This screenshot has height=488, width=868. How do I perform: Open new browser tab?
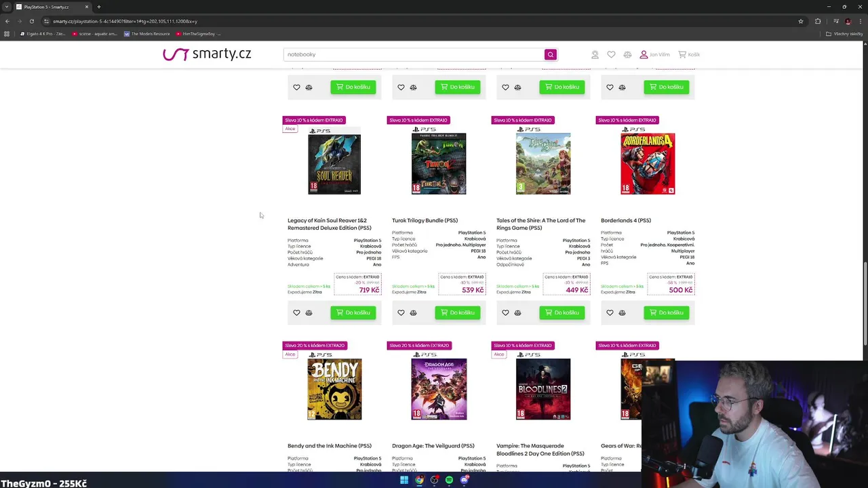[98, 7]
